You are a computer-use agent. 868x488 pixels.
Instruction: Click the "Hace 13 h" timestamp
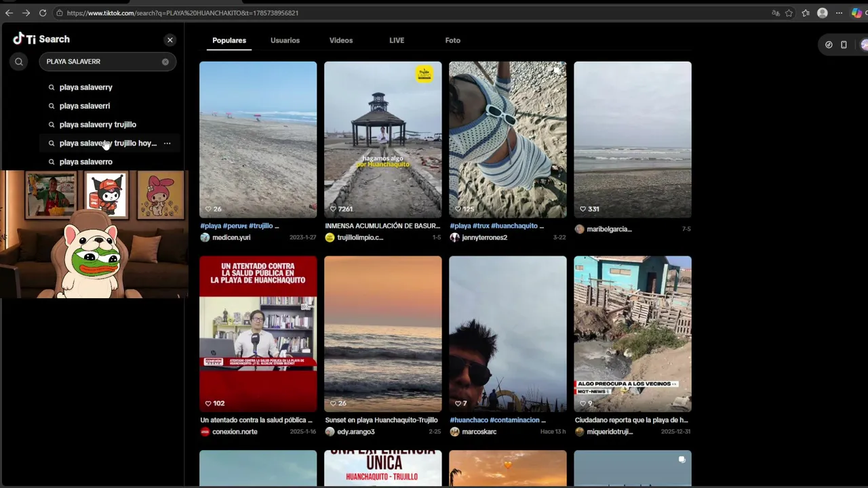tap(553, 432)
